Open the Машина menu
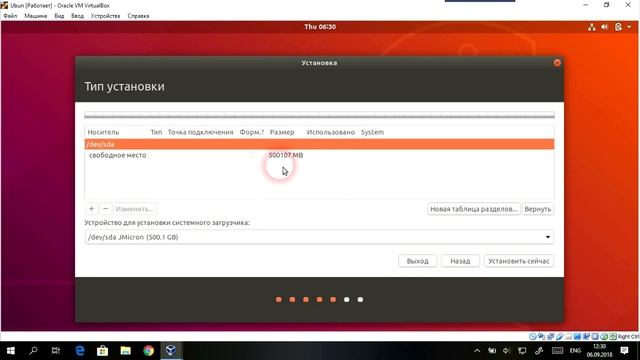 click(x=36, y=16)
